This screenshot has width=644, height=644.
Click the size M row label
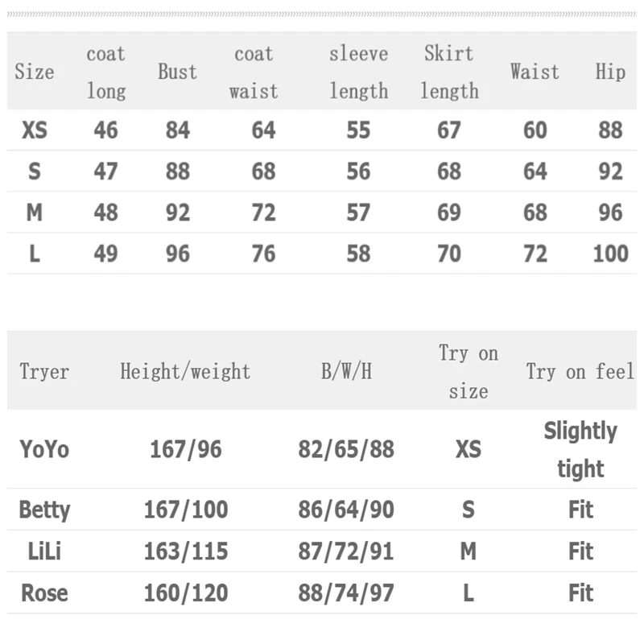point(35,213)
